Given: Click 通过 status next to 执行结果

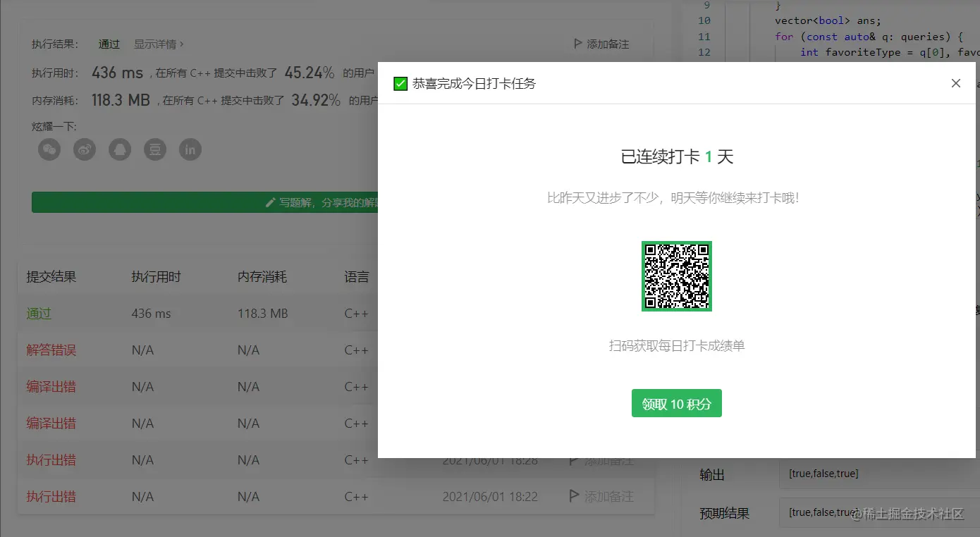Looking at the screenshot, I should tap(109, 44).
